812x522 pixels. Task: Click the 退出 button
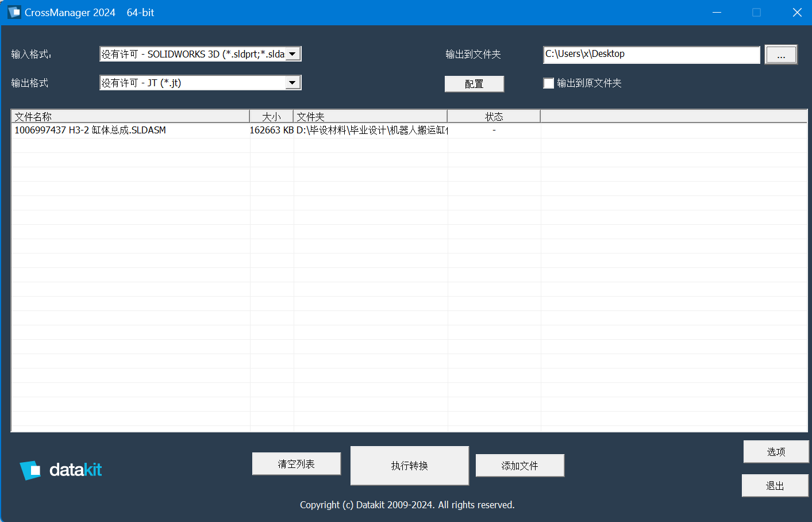(775, 486)
